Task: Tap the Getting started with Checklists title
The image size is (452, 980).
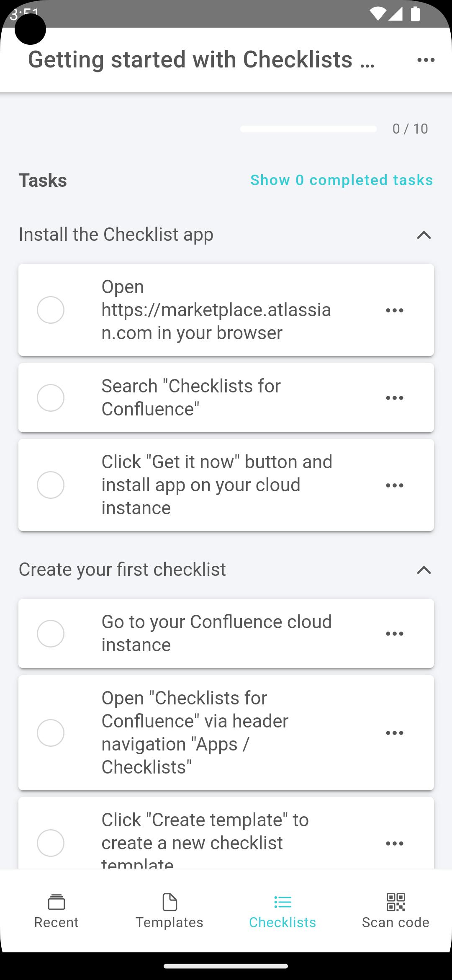Action: 201,59
